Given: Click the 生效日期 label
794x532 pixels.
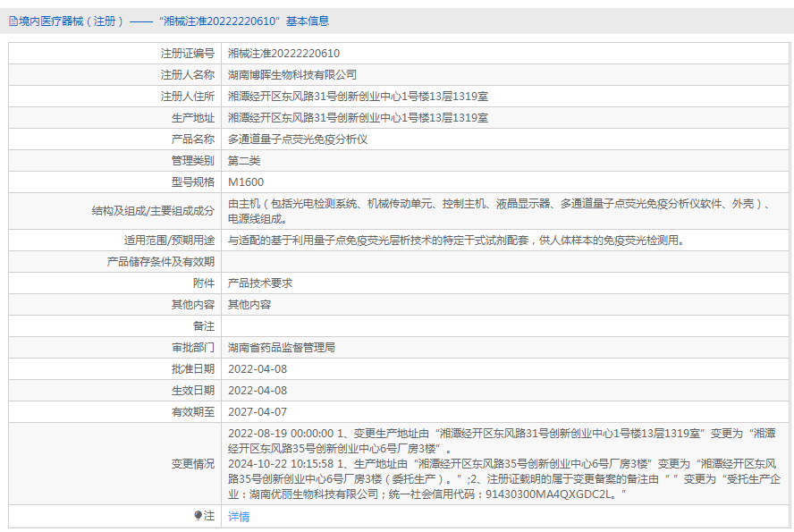Looking at the screenshot, I should click(193, 391).
